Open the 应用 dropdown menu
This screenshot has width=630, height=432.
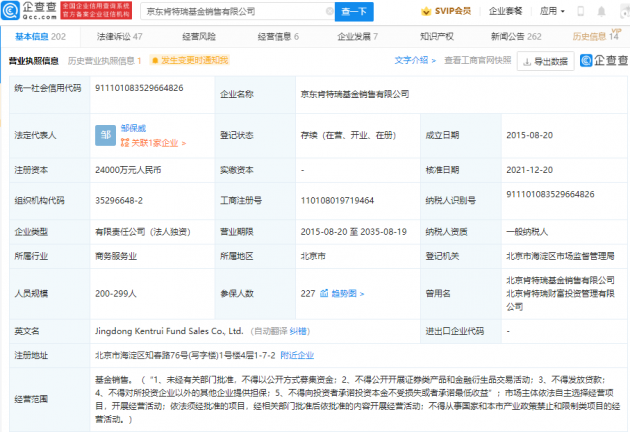point(552,11)
